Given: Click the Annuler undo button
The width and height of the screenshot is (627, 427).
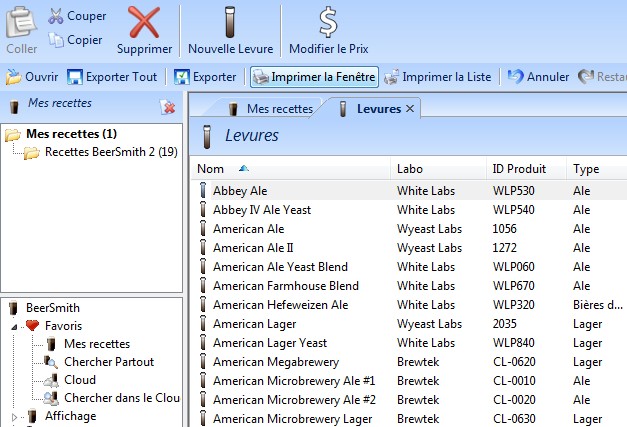Looking at the screenshot, I should (539, 76).
